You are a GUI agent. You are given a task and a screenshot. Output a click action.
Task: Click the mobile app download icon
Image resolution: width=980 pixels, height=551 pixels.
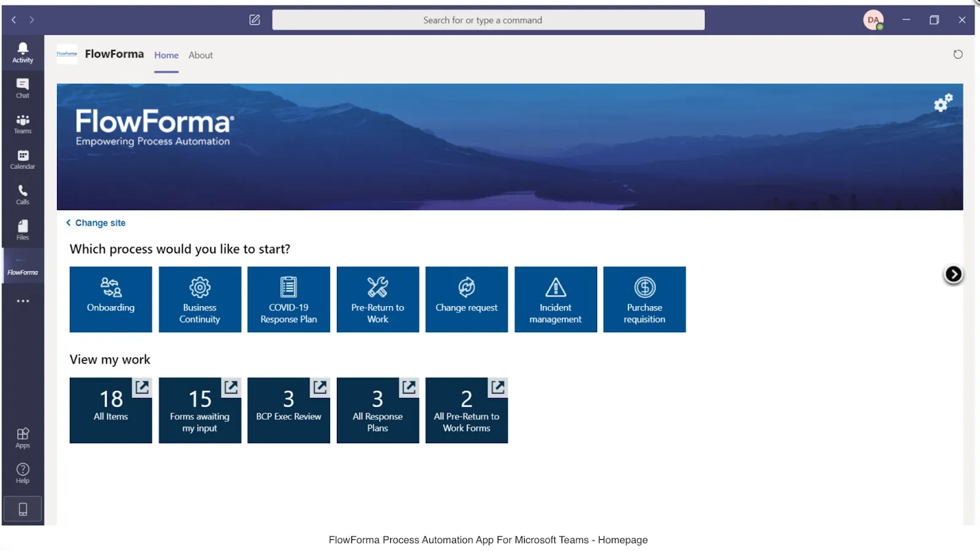pyautogui.click(x=23, y=509)
